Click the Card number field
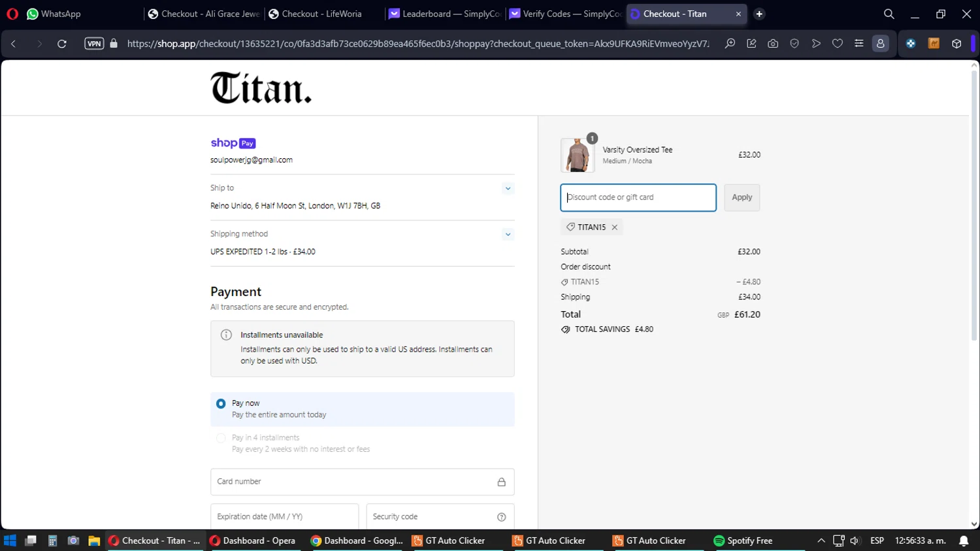 tap(363, 482)
